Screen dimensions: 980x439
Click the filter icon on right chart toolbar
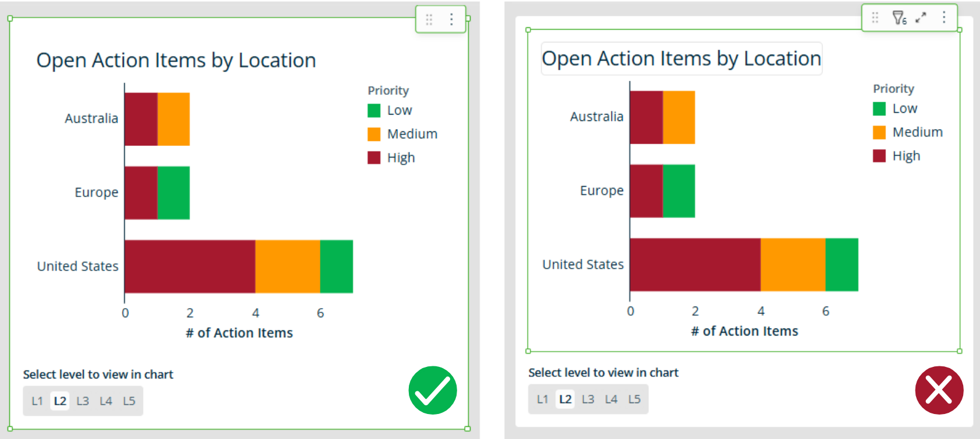899,18
